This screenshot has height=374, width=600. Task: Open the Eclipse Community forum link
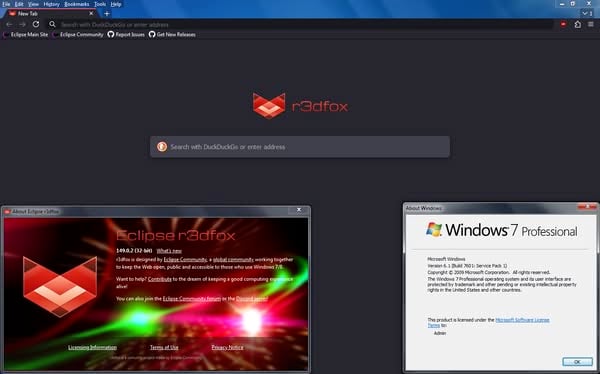[x=192, y=299]
